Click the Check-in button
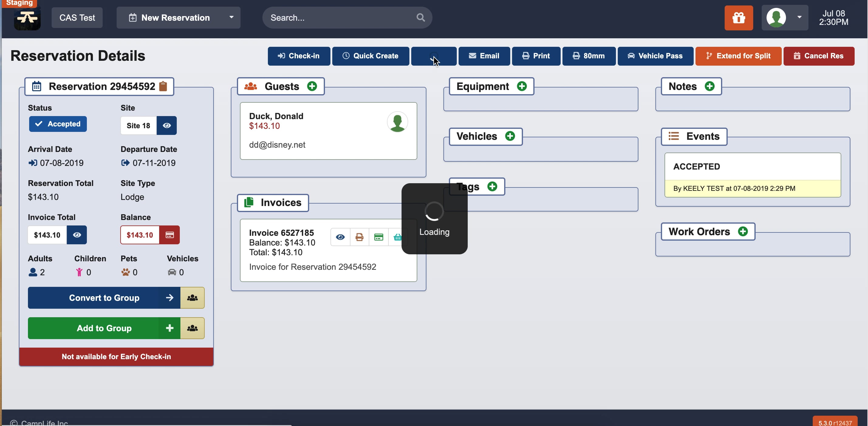Viewport: 868px width, 426px height. point(299,56)
